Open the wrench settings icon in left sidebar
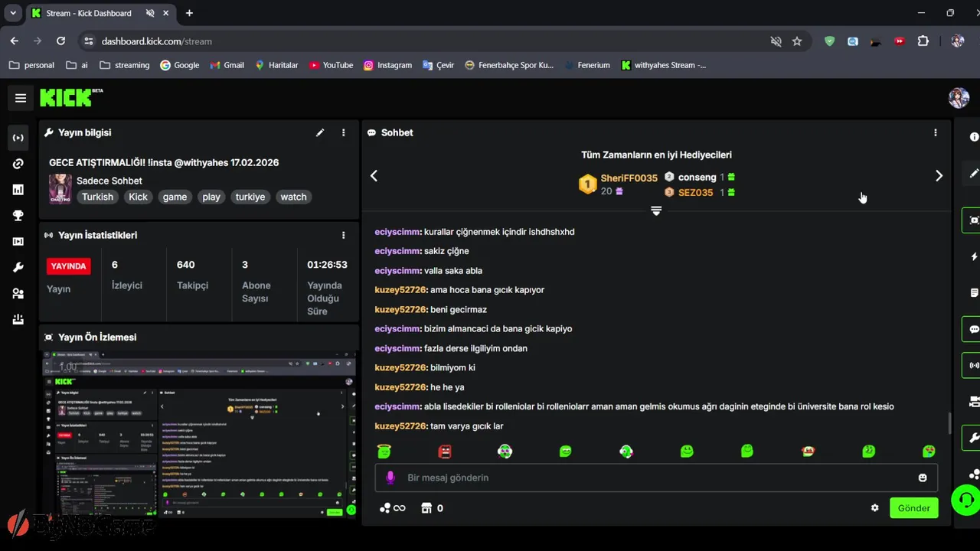980x551 pixels. [18, 268]
